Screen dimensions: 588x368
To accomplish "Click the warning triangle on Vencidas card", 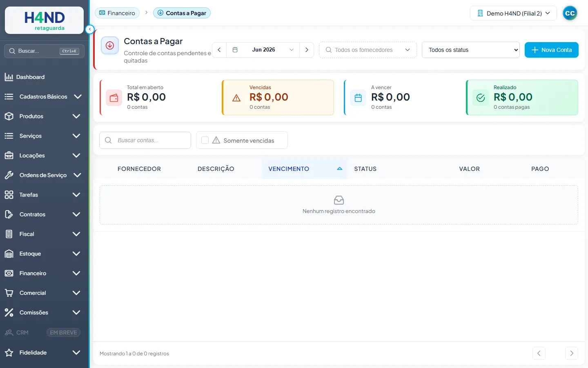I will click(x=236, y=98).
